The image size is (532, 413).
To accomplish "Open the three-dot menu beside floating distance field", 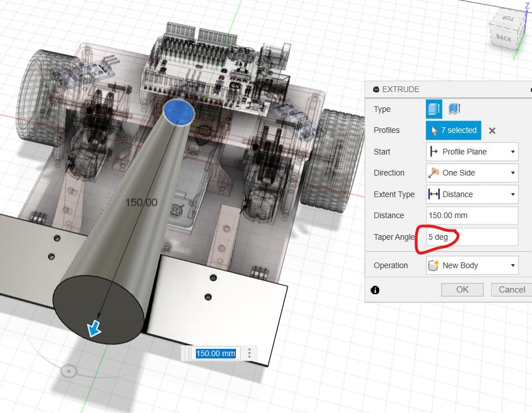I will pos(249,353).
